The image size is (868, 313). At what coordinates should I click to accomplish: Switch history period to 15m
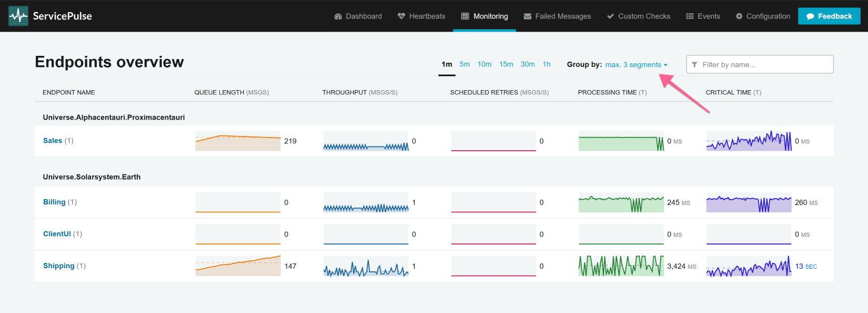coord(506,64)
